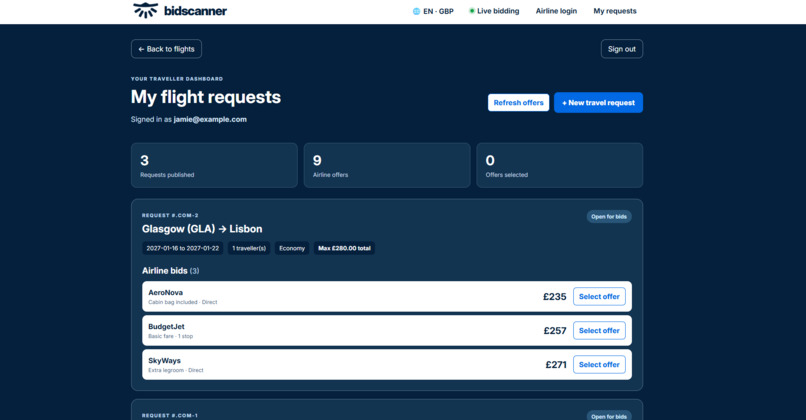Click the bidscanner wordmark

(195, 11)
